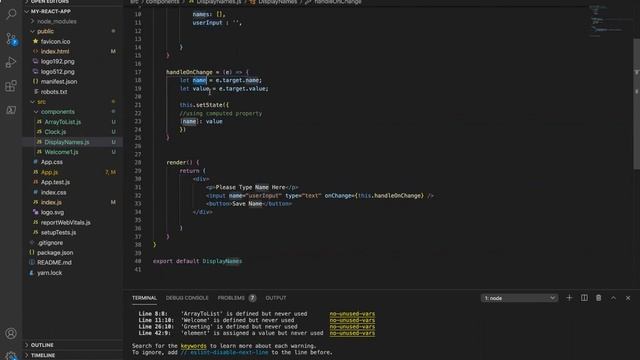The image size is (640, 360).
Task: Click the editor vertical scrollbar
Action: click(636, 104)
